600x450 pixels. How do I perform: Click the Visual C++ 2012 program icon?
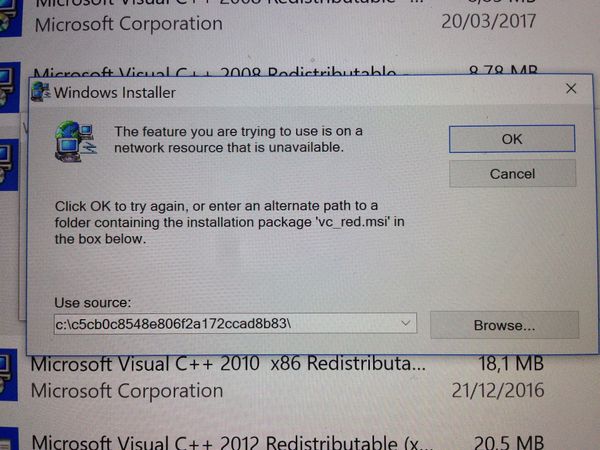8,440
